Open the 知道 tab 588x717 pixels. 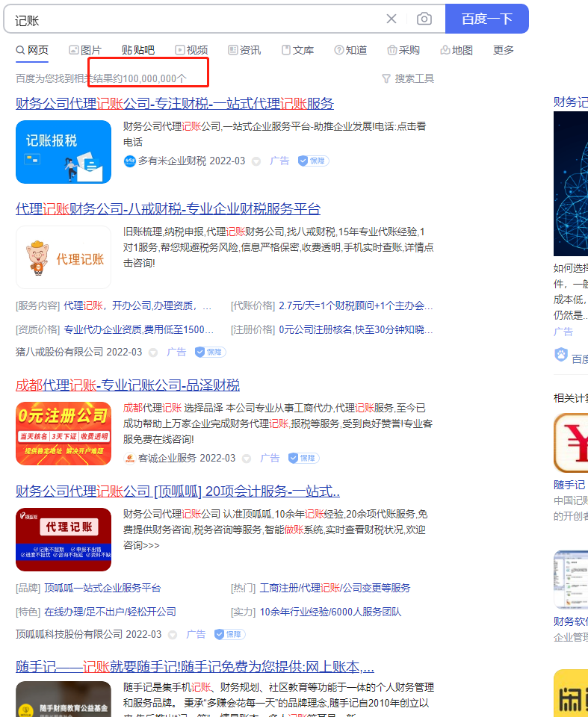pos(350,50)
